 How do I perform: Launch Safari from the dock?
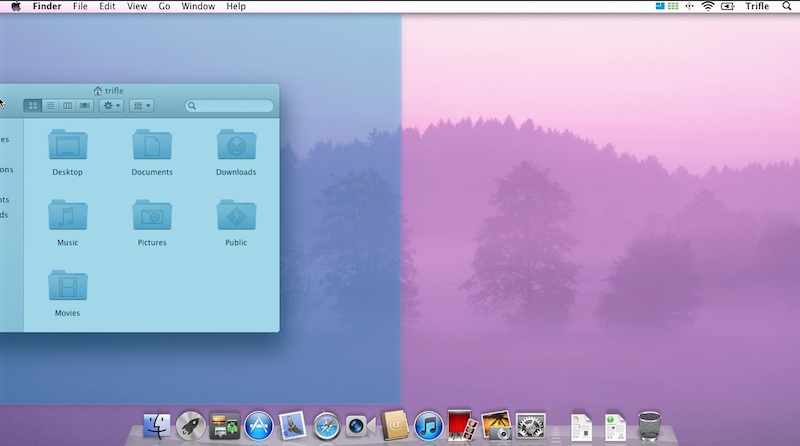point(327,426)
